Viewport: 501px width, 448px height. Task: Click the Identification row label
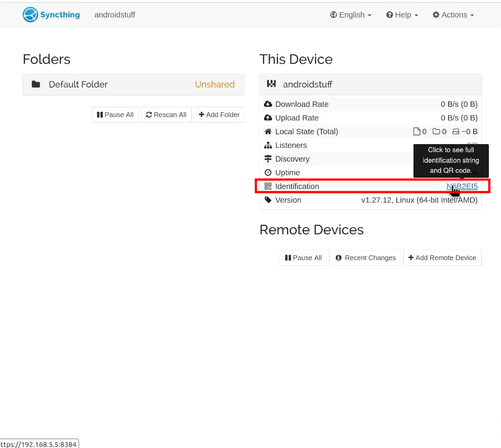(x=297, y=186)
